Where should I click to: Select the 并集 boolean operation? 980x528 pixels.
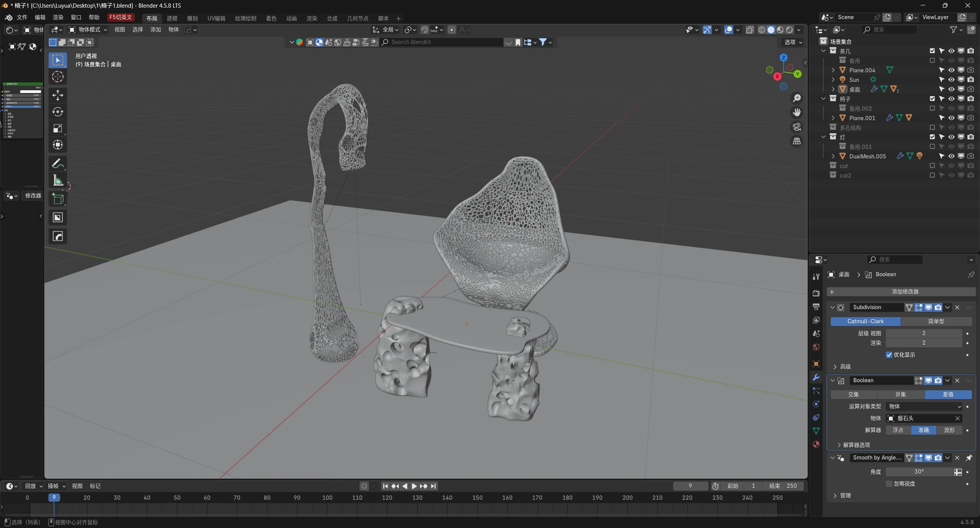point(901,395)
